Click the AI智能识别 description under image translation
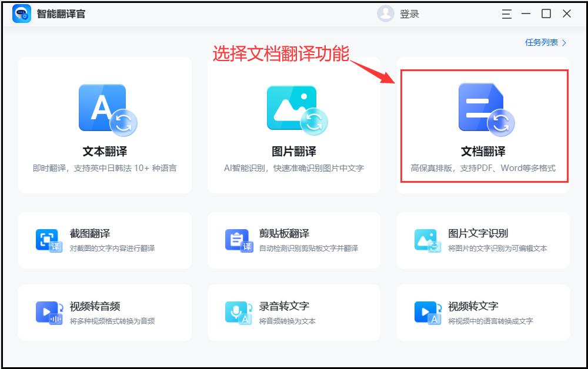588x369 pixels. pos(294,169)
